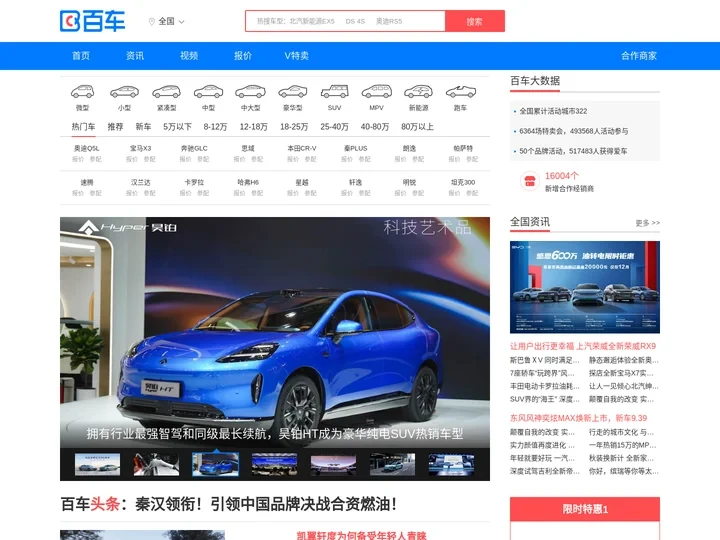Select the SUV car type icon
This screenshot has height=540, width=720.
click(x=334, y=92)
